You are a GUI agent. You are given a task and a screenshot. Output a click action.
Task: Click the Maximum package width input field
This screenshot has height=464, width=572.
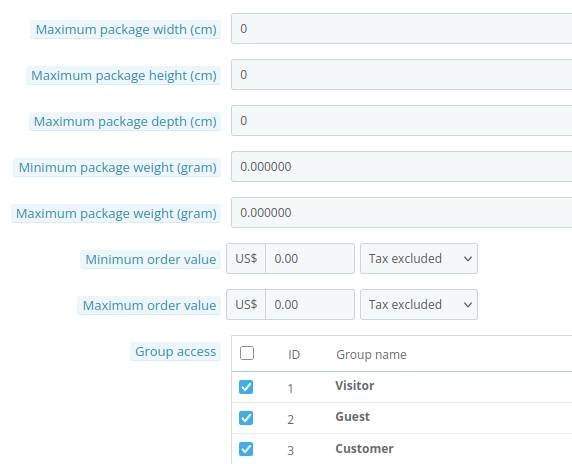[x=402, y=28]
